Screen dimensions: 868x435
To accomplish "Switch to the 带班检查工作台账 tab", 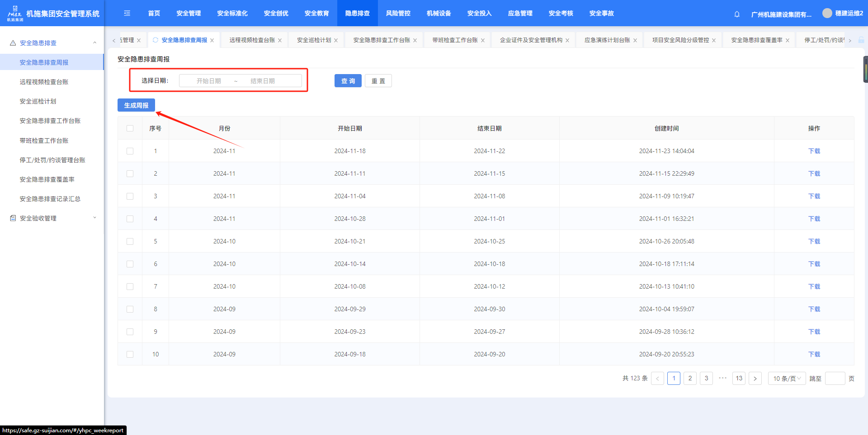I will (x=455, y=40).
